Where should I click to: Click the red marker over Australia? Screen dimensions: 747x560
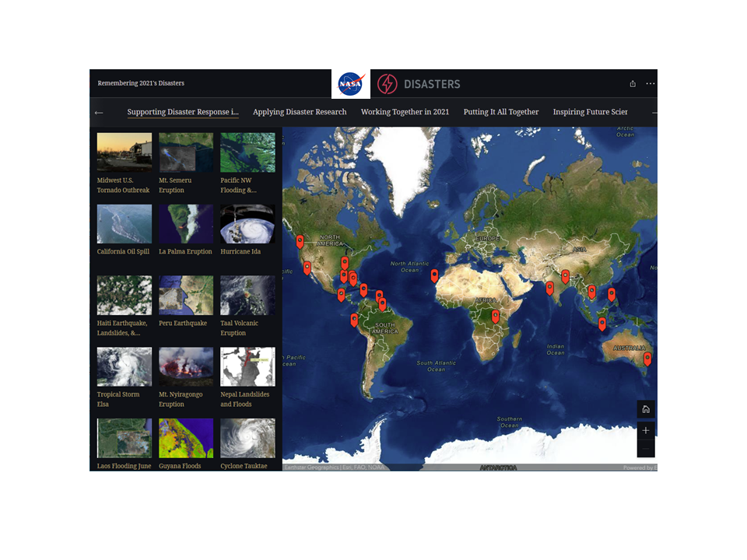647,359
